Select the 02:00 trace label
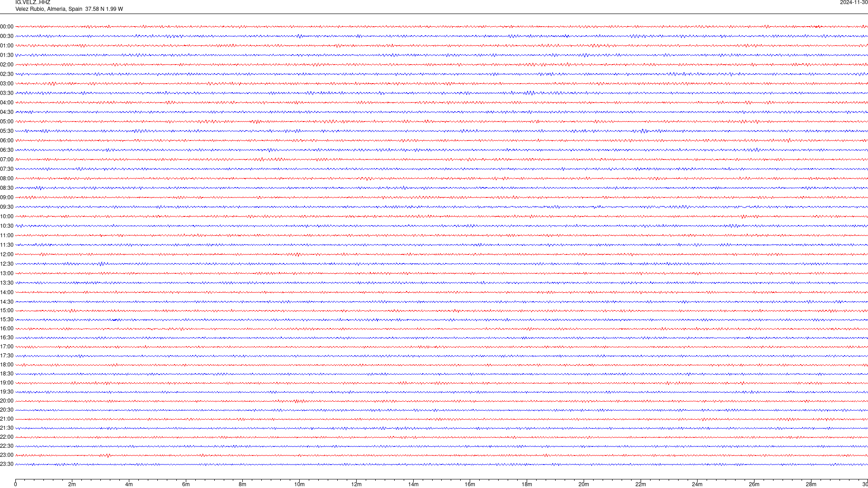Screen dimensions: 868x488 (x=7, y=65)
